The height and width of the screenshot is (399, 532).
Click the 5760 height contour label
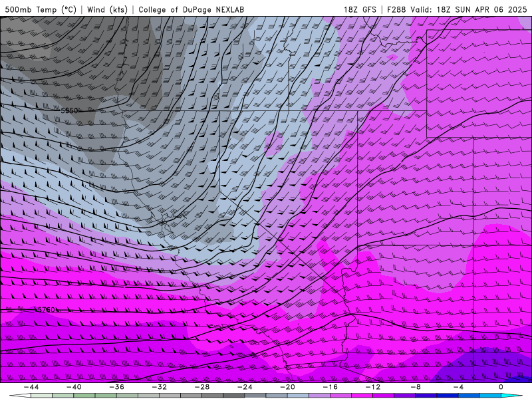[46, 310]
